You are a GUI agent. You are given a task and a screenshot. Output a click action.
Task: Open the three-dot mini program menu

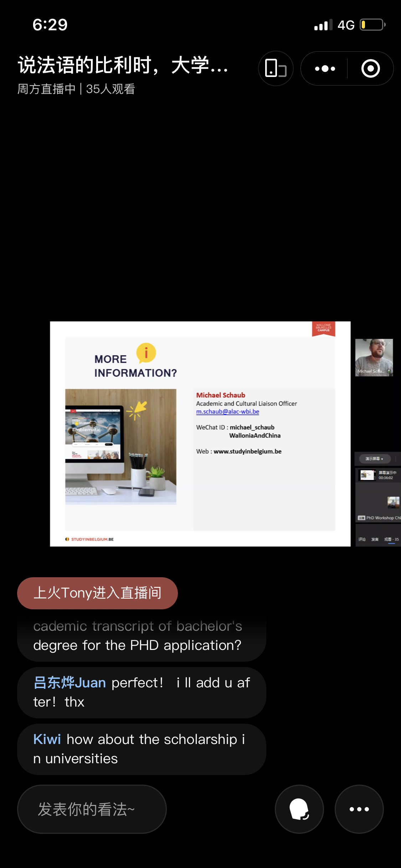(325, 68)
